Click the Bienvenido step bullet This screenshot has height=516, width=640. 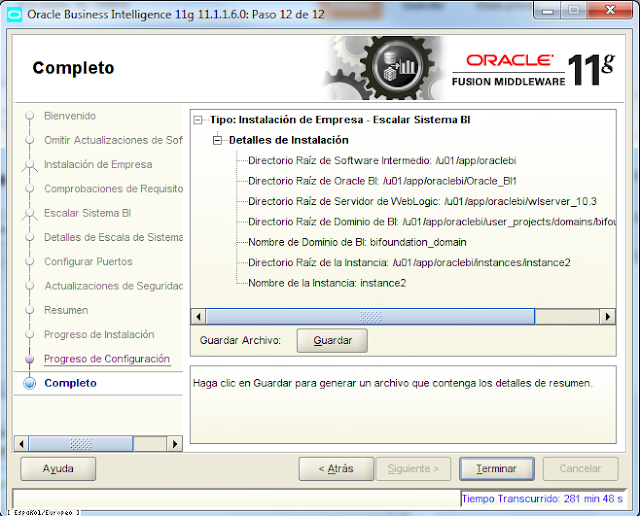click(29, 116)
